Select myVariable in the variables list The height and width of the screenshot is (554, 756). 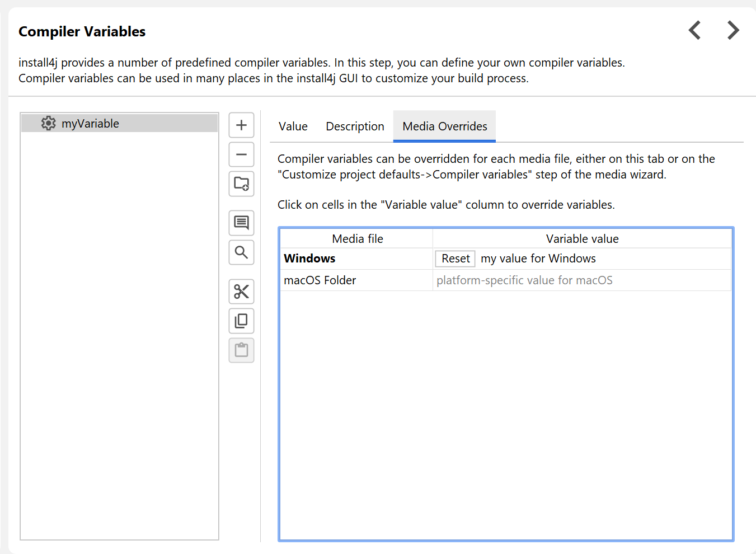(x=90, y=124)
